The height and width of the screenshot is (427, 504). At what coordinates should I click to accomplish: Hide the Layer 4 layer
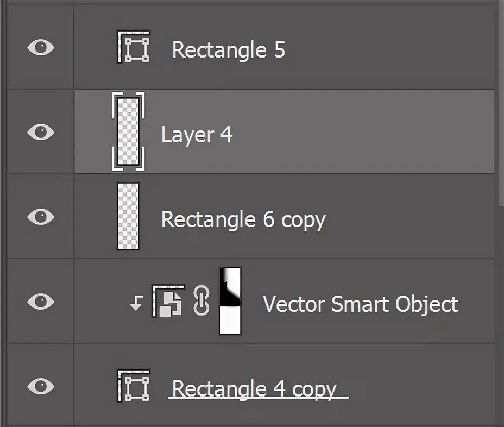point(41,132)
